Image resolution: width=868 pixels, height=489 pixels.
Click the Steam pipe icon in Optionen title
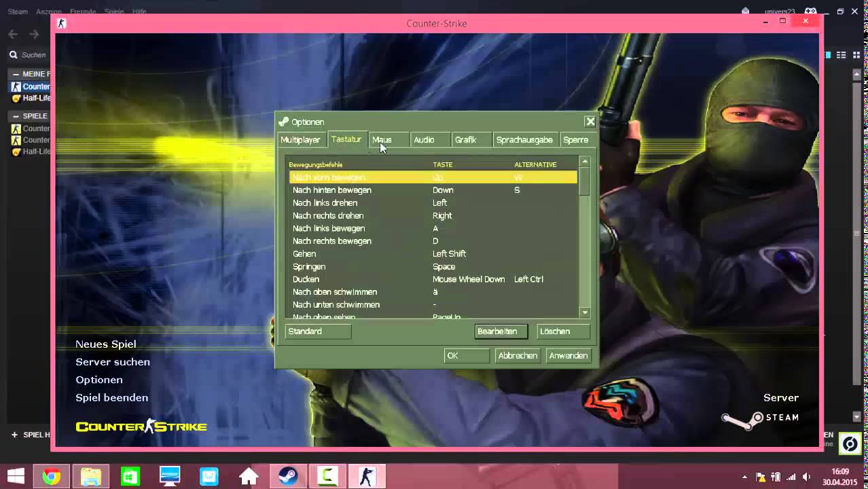[x=283, y=122]
